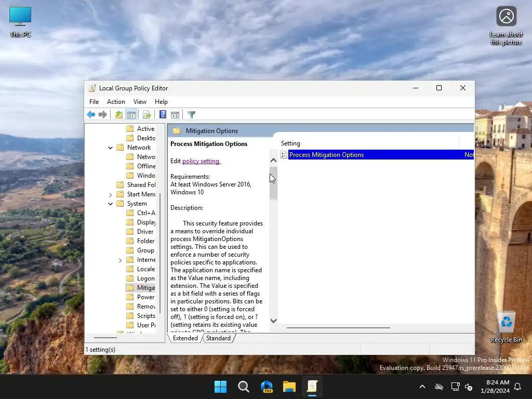Screen dimensions: 532x399
Task: Click the network status tray icon
Action: 455,387
